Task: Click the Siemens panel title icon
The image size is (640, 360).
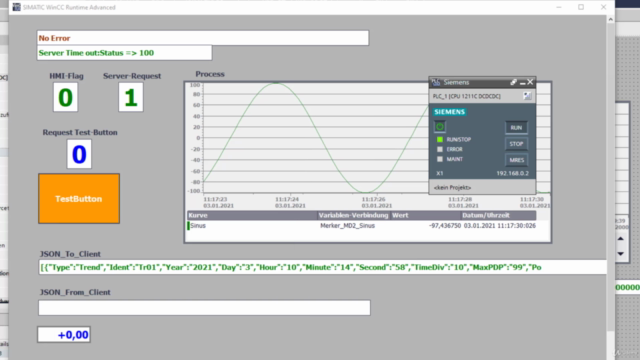Action: [436, 82]
